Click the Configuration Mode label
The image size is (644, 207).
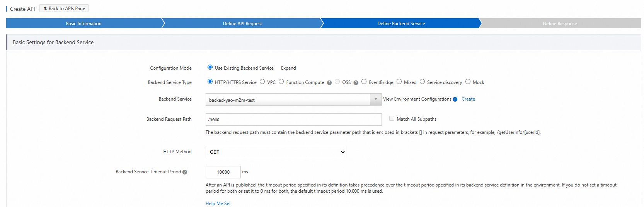(x=171, y=68)
